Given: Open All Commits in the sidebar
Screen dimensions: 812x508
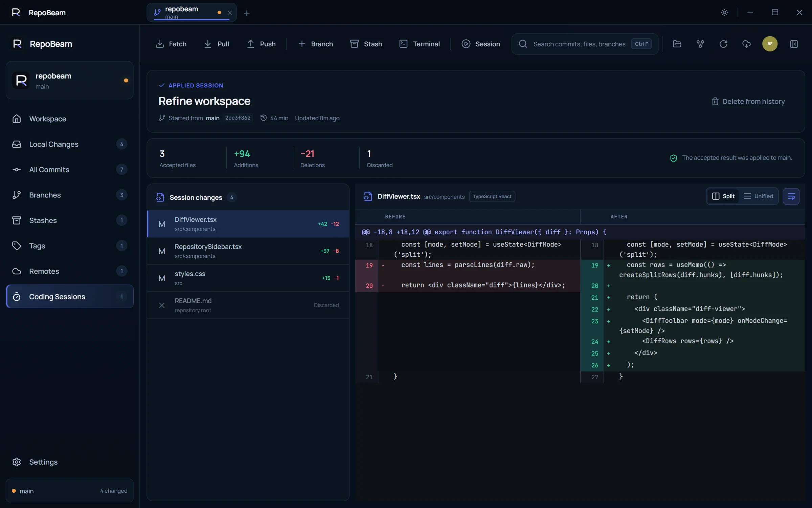Looking at the screenshot, I should (70, 170).
